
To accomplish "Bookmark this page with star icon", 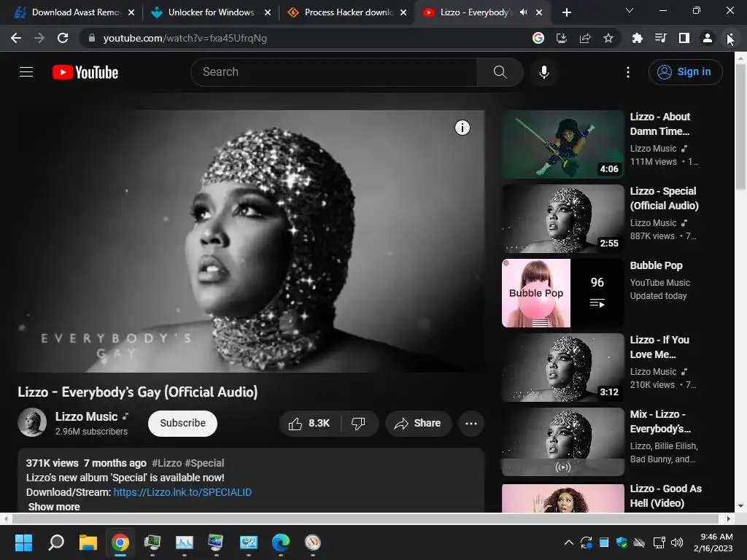I will [x=608, y=38].
